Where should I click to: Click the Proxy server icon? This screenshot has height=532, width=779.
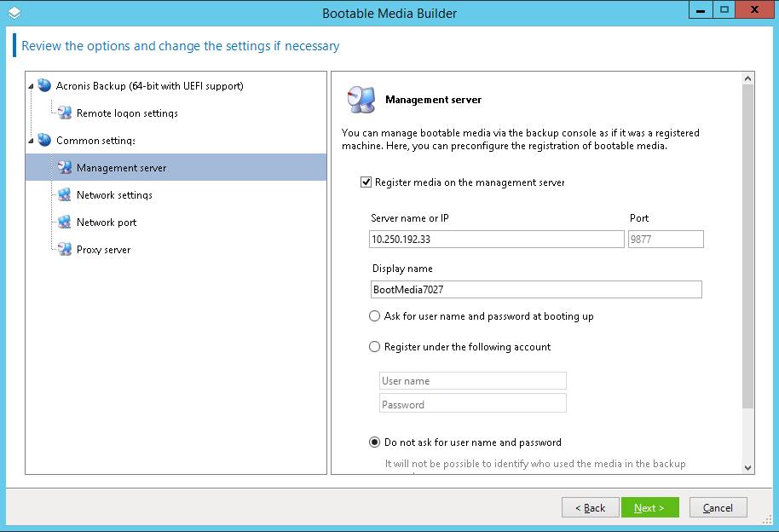click(65, 250)
